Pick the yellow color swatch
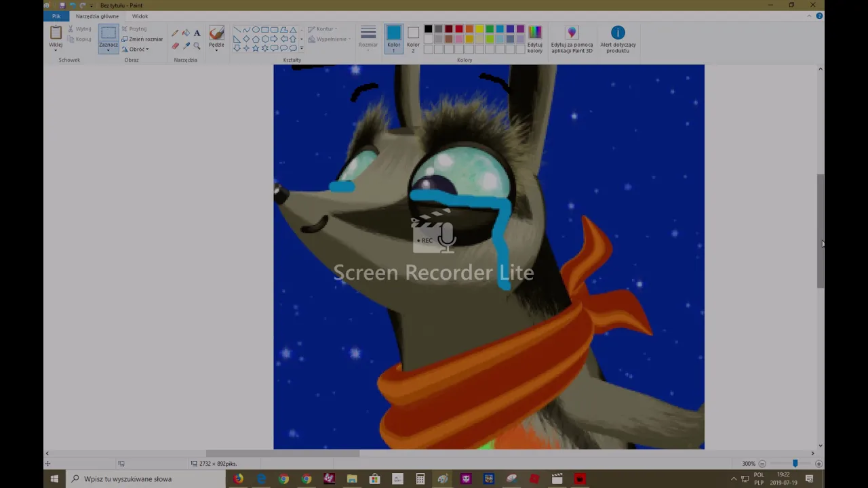The image size is (868, 488). point(479,29)
